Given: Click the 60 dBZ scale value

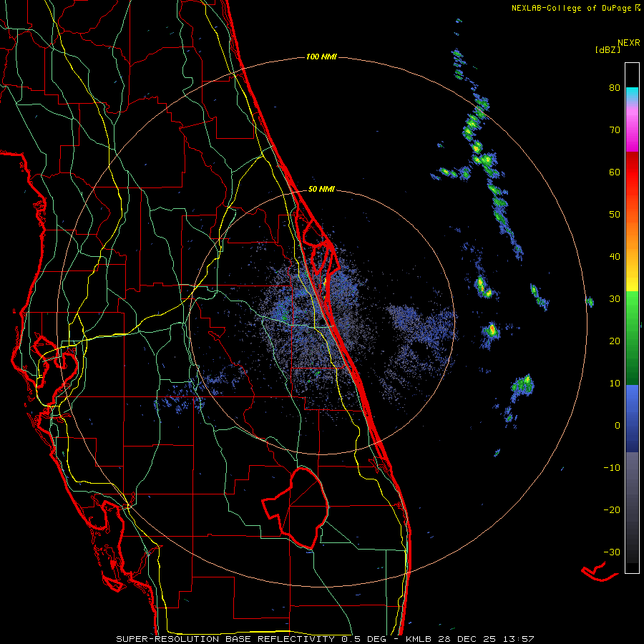Looking at the screenshot, I should pyautogui.click(x=615, y=172).
